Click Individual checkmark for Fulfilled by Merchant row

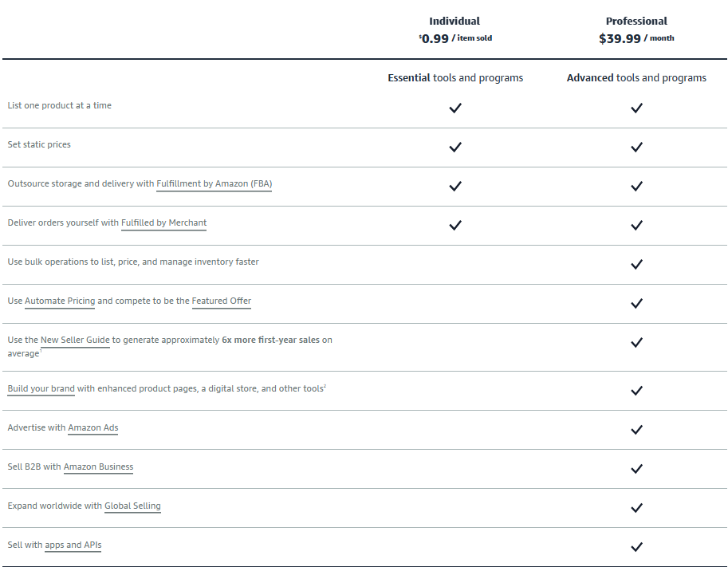coord(455,225)
